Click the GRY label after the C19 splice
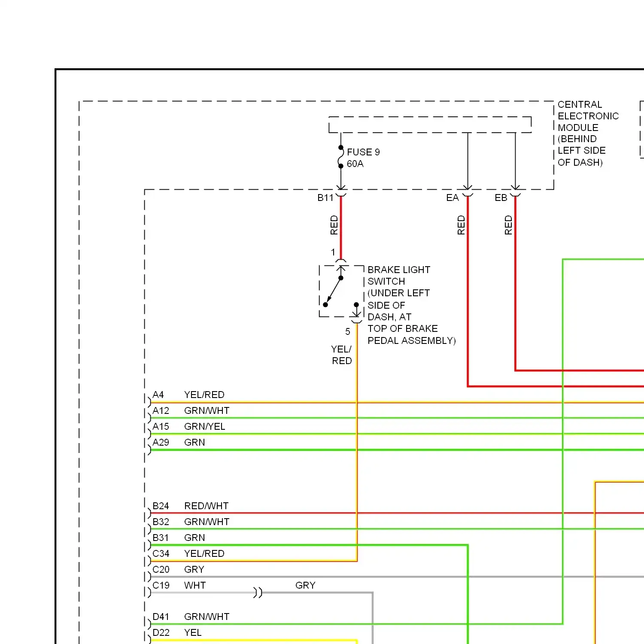Screen dimensions: 644x644 [305, 585]
